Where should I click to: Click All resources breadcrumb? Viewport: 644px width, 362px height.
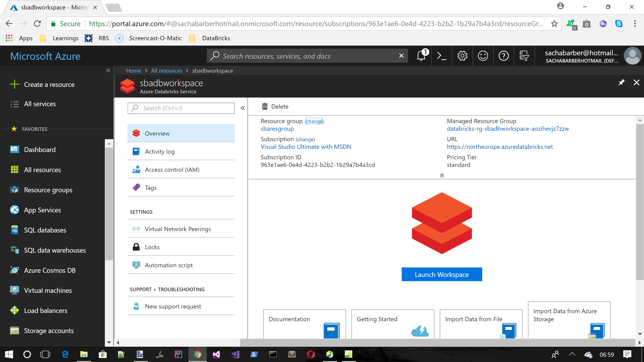click(166, 70)
